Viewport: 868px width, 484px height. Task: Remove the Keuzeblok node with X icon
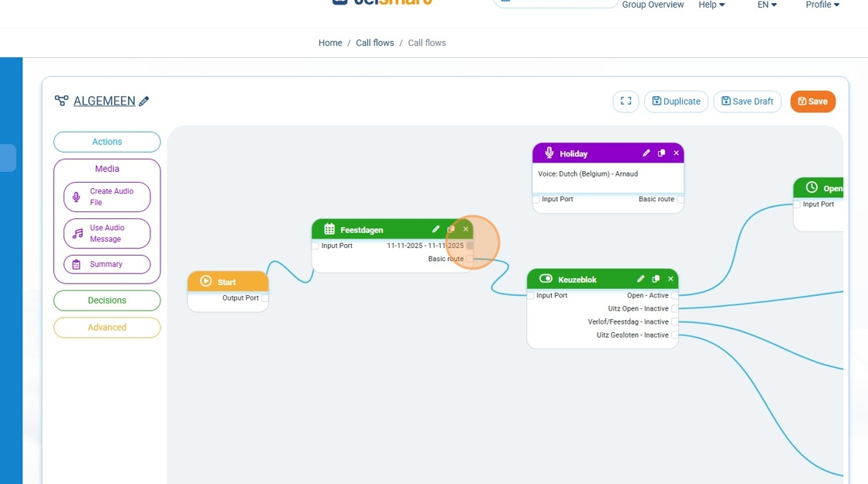tap(670, 279)
